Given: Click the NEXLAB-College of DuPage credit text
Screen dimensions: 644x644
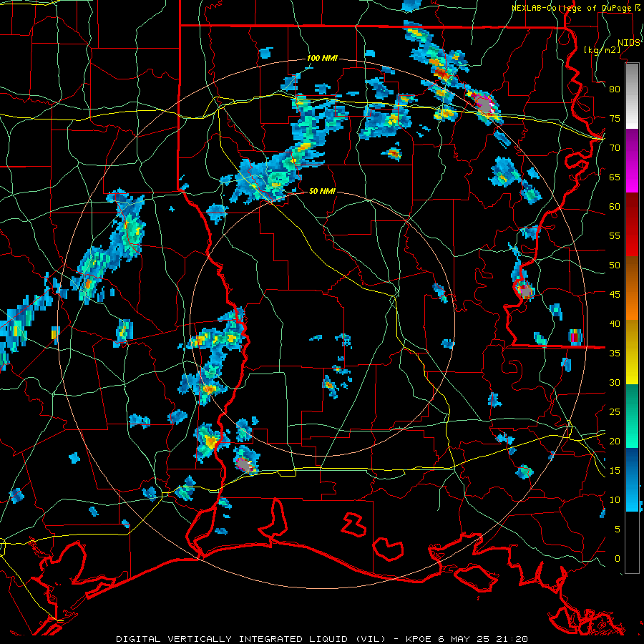Looking at the screenshot, I should point(572,8).
